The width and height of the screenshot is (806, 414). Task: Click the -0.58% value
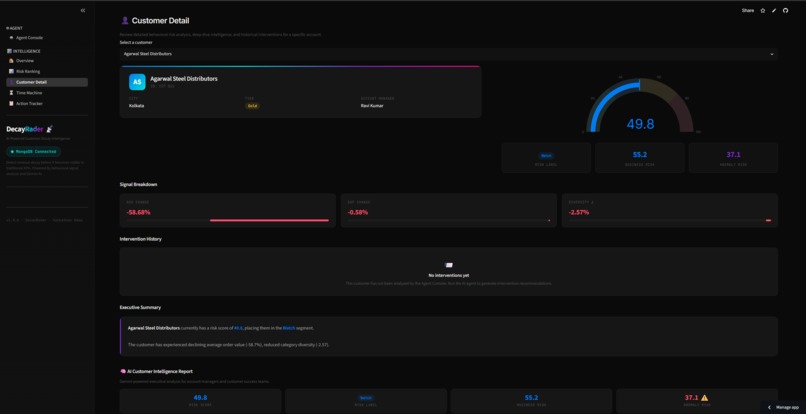(358, 212)
